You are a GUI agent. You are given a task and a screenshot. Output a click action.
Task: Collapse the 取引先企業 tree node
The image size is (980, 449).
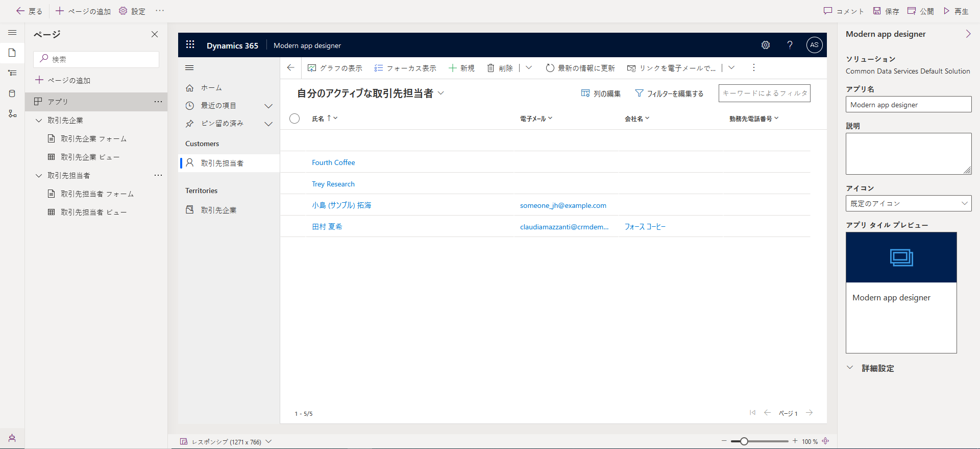(39, 121)
